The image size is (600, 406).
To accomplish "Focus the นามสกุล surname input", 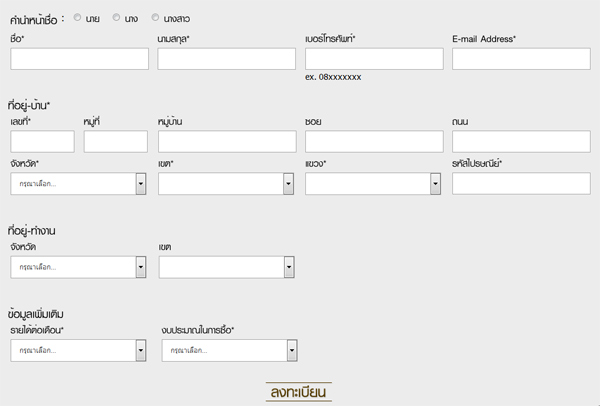I will pyautogui.click(x=226, y=59).
